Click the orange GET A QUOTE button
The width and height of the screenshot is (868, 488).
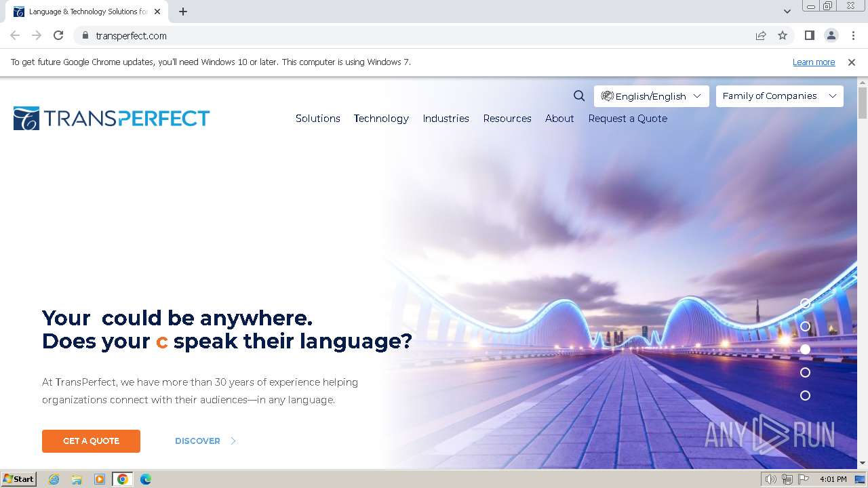tap(91, 441)
